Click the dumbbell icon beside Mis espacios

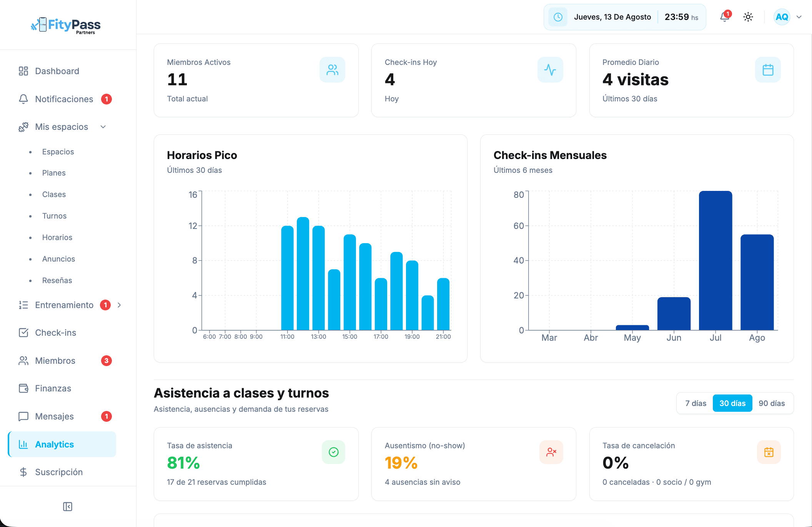23,127
